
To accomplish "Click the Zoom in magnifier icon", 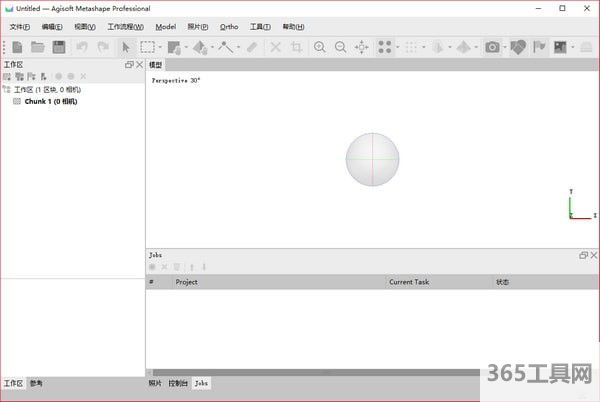I will tap(320, 47).
